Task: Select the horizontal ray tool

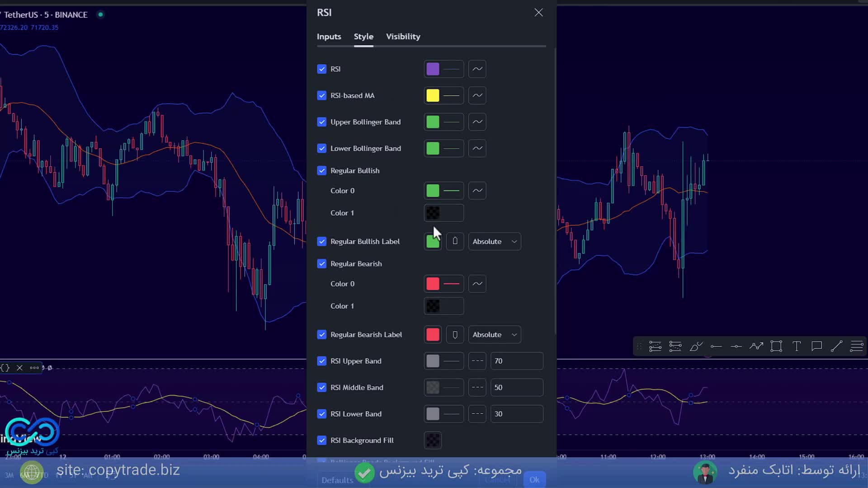Action: coord(716,347)
